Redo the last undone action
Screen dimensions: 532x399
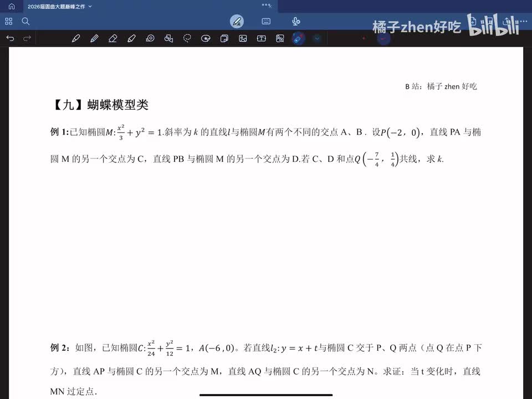click(27, 38)
